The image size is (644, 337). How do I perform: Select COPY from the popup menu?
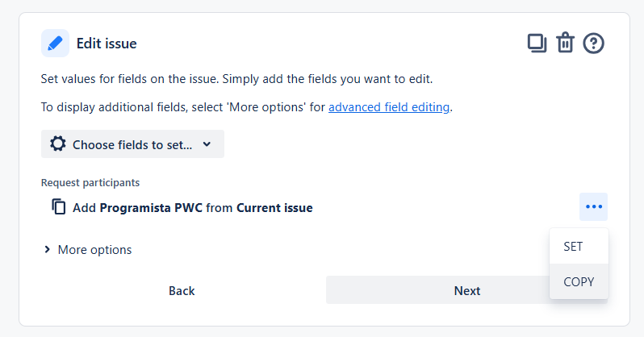(x=579, y=281)
